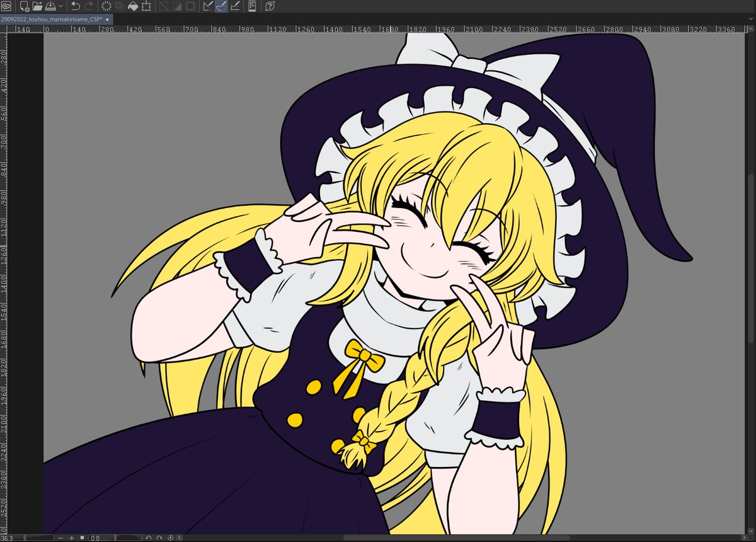The height and width of the screenshot is (542, 756).
Task: Rotate canvas left in status bar
Action: click(x=148, y=538)
